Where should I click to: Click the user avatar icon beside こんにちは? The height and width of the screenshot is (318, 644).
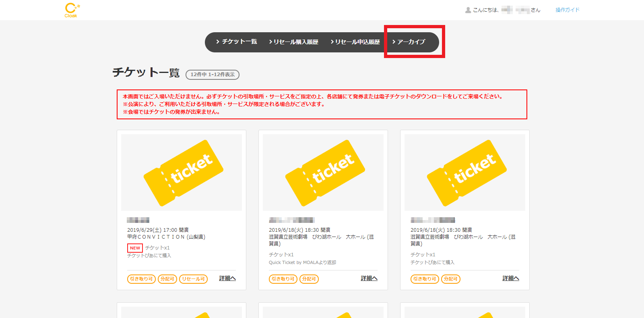pyautogui.click(x=468, y=10)
